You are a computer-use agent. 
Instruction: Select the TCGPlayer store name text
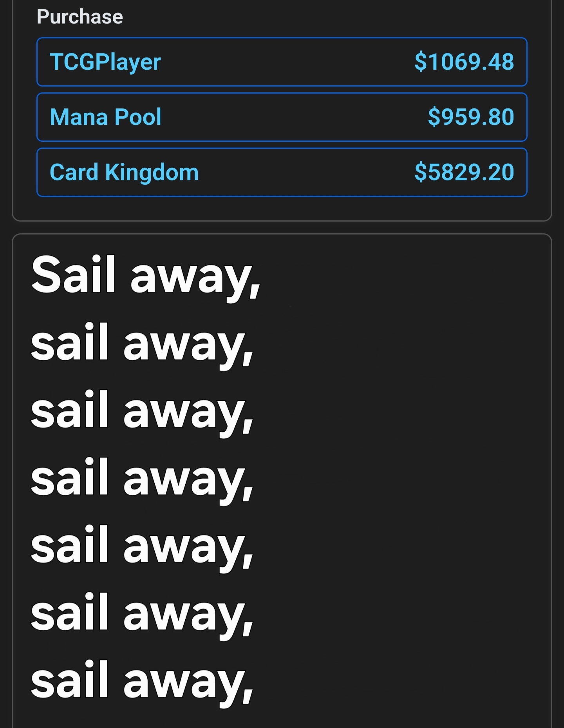105,62
